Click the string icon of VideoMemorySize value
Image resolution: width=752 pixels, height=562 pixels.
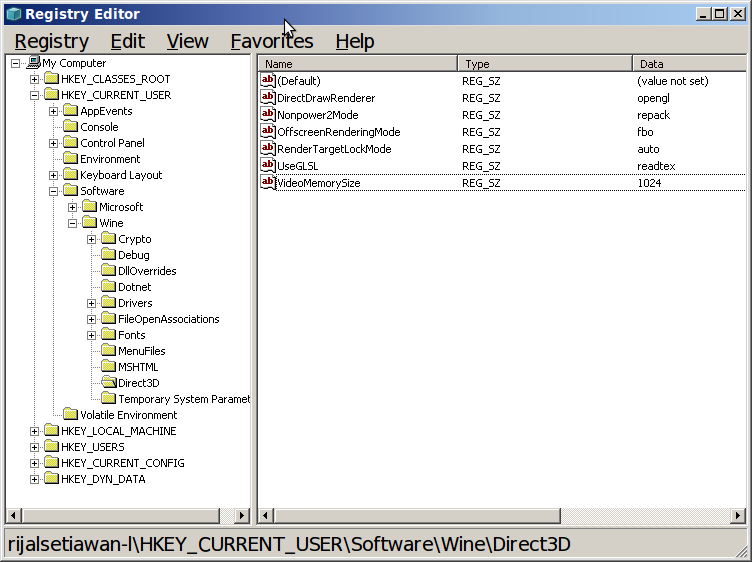pyautogui.click(x=268, y=183)
